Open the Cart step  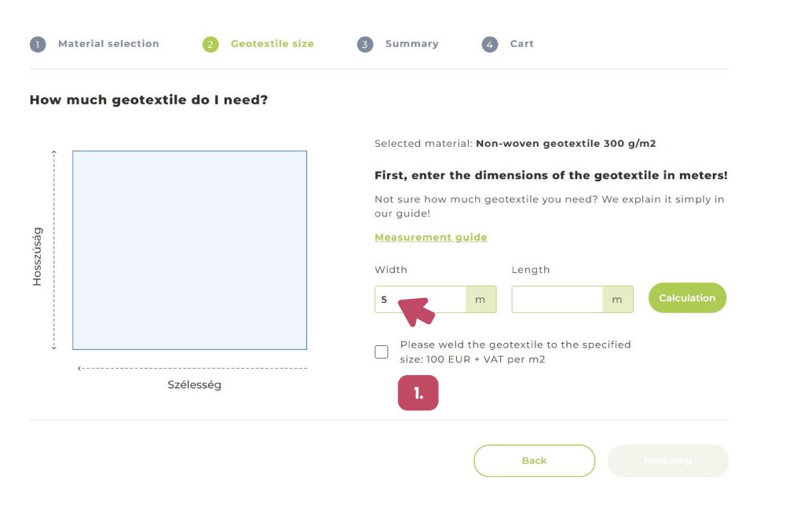coord(521,44)
